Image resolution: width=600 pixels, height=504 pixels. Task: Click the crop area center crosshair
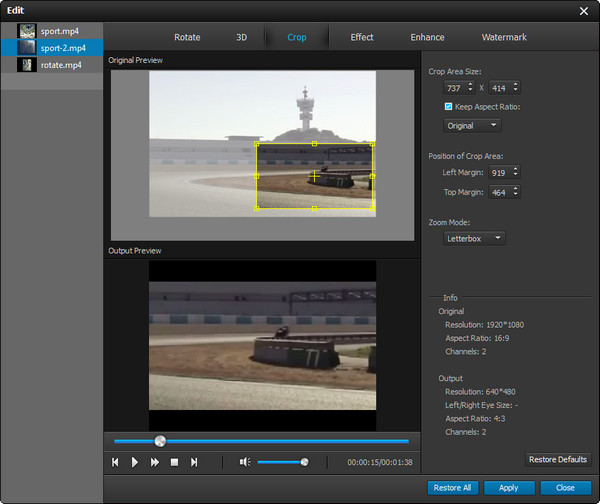[x=314, y=176]
